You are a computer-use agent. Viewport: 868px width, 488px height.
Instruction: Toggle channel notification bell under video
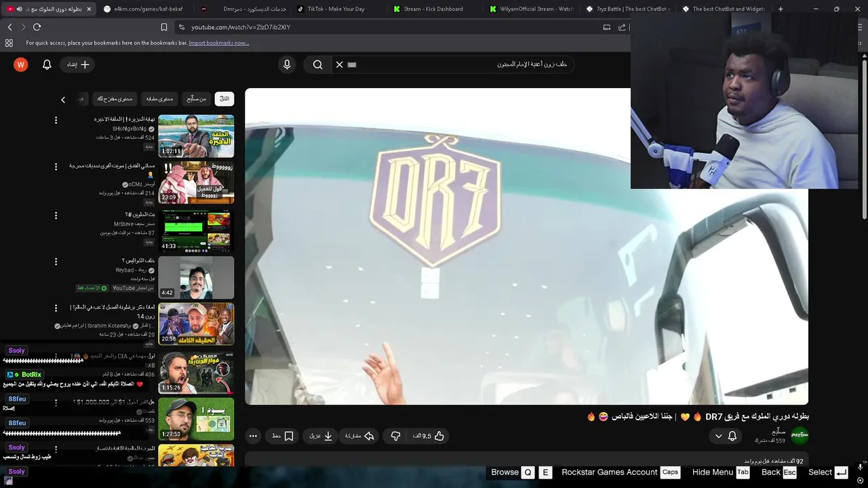click(732, 436)
